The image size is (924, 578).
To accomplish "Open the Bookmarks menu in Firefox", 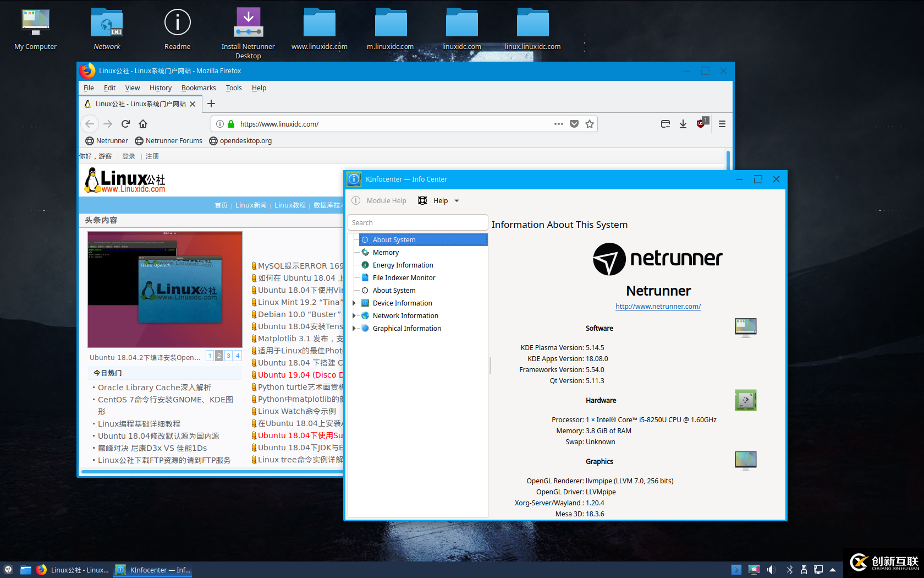I will pos(198,88).
